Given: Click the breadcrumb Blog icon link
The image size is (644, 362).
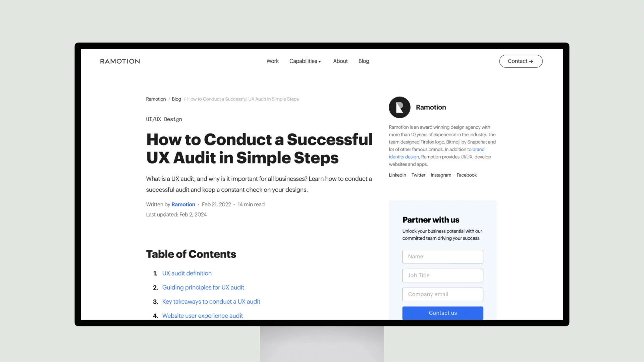Looking at the screenshot, I should (176, 99).
